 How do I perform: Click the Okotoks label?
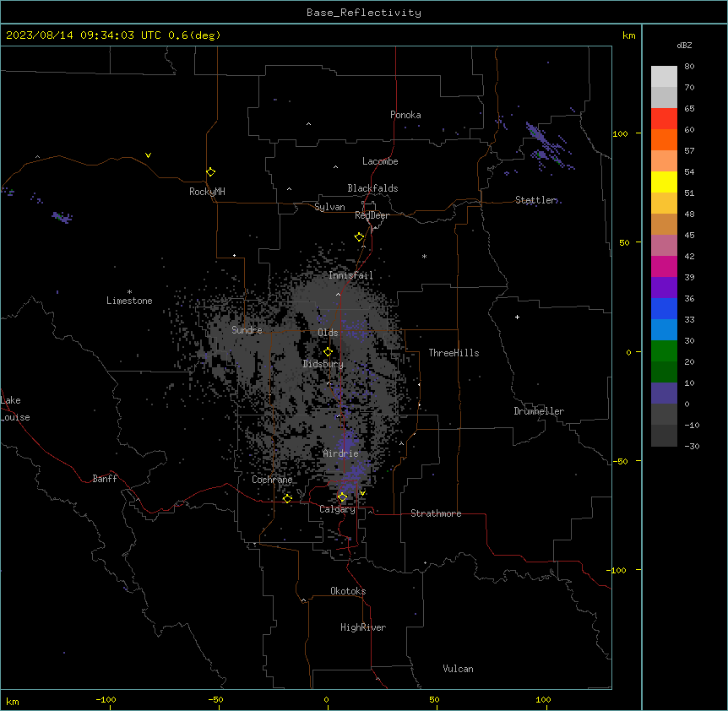coord(348,591)
